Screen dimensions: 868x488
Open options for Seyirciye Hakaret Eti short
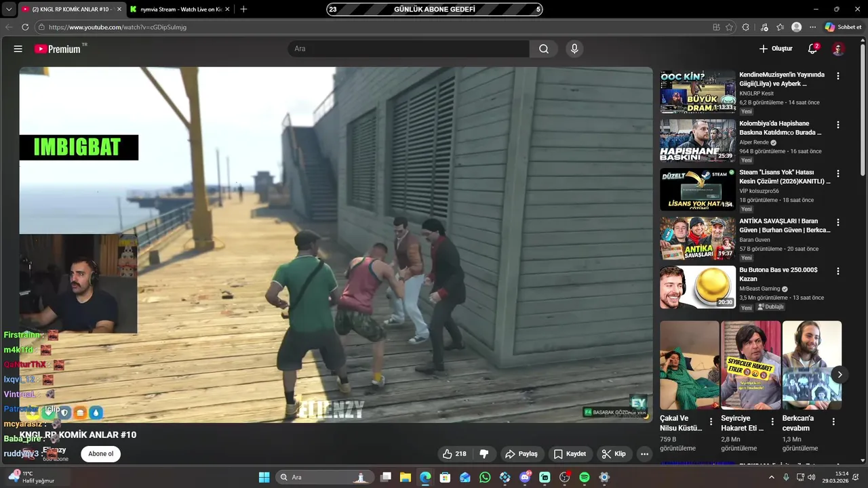[772, 422]
